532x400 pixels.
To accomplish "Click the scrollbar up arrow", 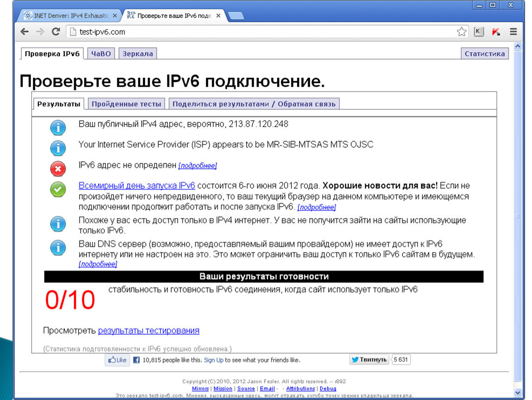I will pyautogui.click(x=518, y=46).
